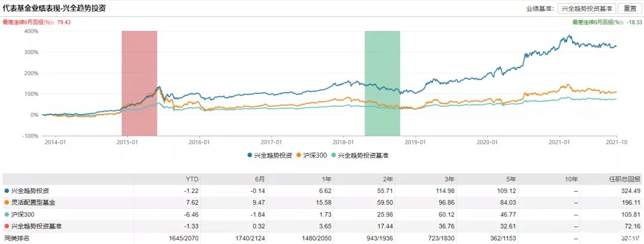The image size is (644, 244).
Task: Click the green highlighted worst 6-month period
Action: pyautogui.click(x=382, y=83)
